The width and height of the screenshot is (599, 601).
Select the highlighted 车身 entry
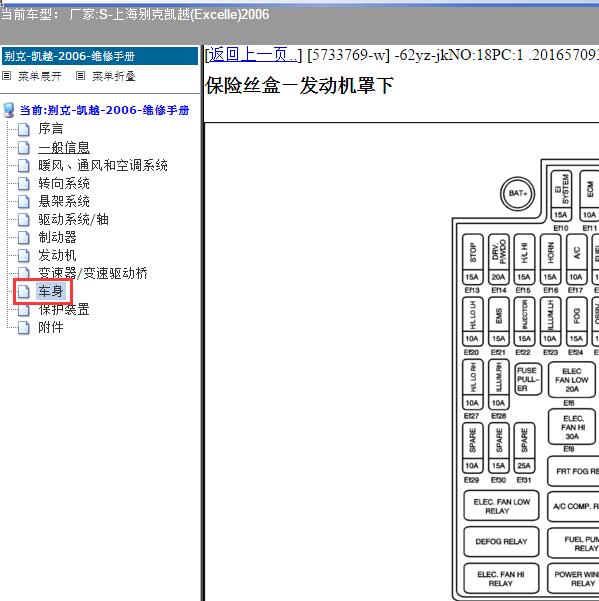click(x=51, y=292)
